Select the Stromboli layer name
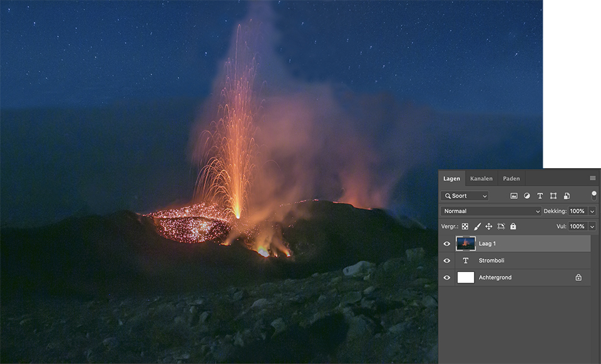 491,260
